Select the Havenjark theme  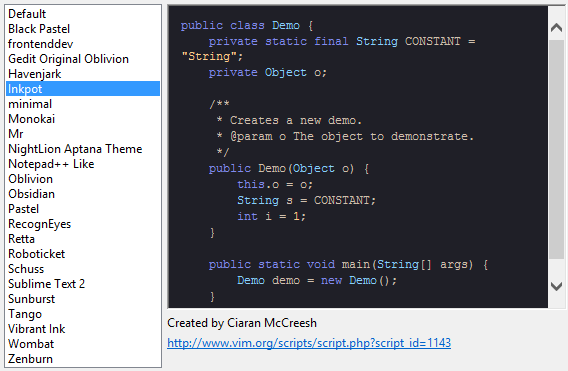83,74
